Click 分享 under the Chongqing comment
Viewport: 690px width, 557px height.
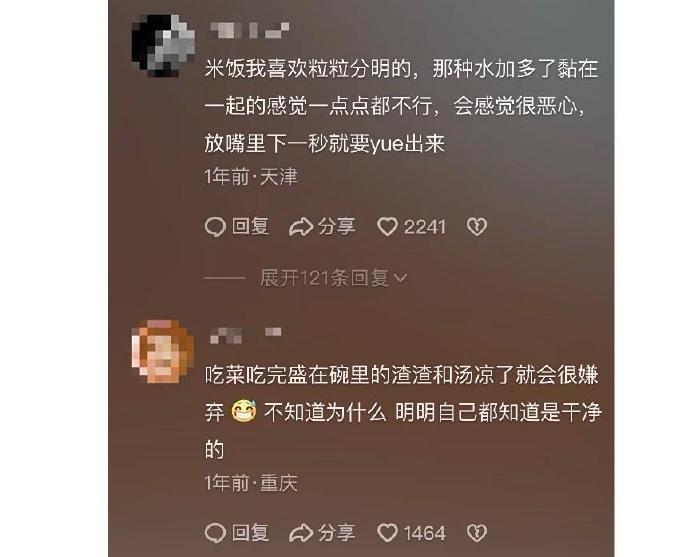pos(337,533)
